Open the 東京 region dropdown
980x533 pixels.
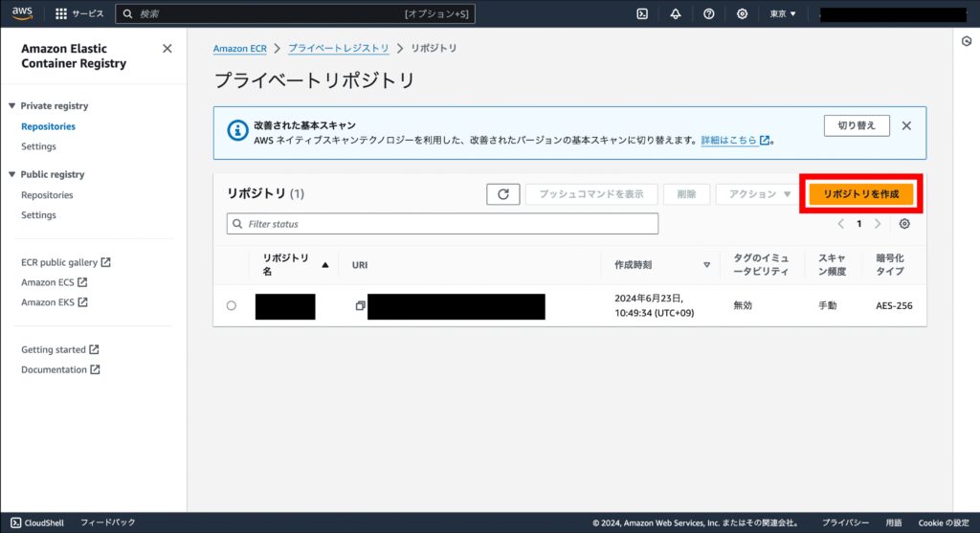783,13
